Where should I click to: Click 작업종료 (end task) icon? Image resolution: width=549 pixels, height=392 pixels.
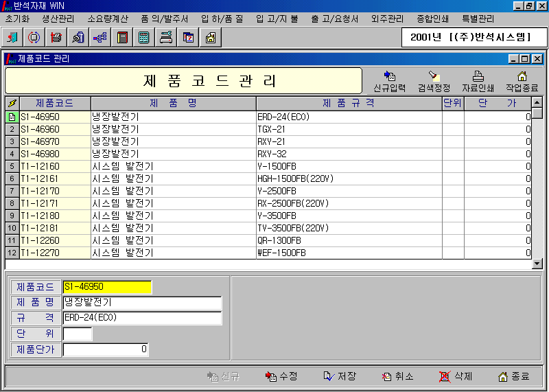[522, 81]
